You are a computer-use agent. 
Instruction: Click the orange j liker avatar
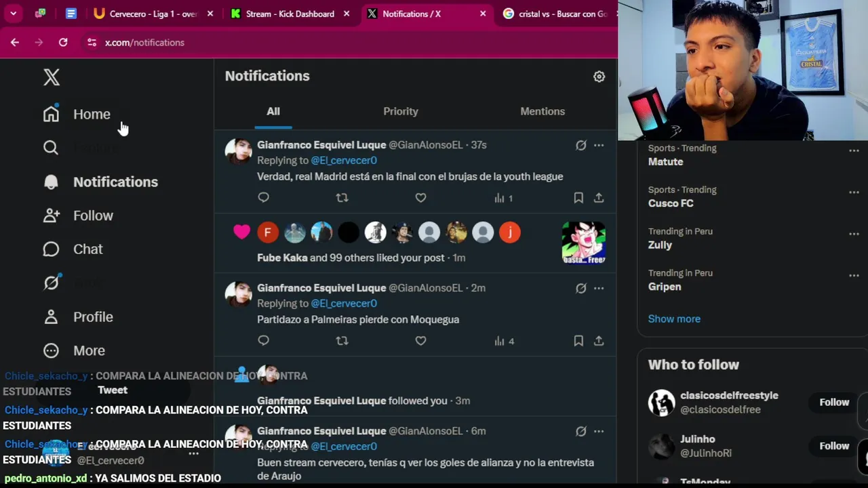point(509,232)
